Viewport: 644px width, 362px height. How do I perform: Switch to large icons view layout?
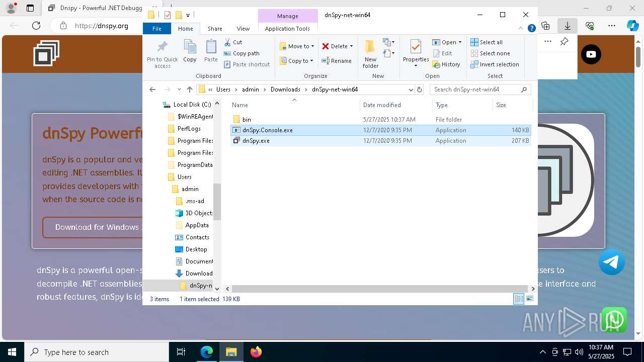(529, 299)
